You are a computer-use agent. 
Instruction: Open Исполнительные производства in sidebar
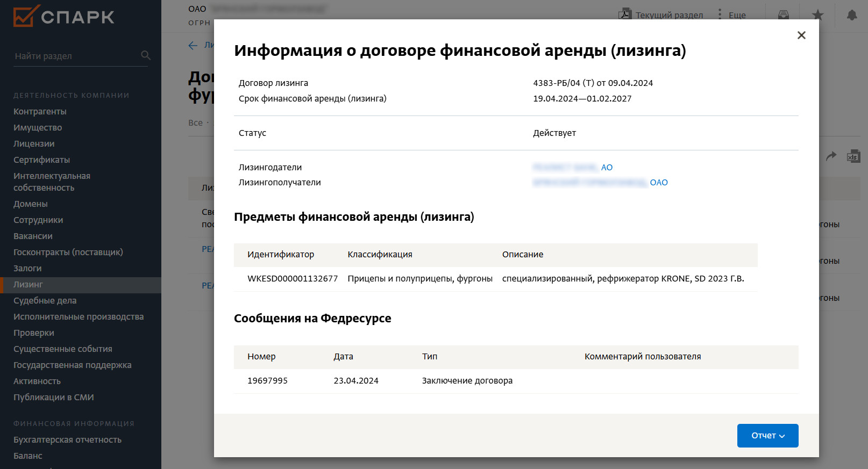[79, 317]
